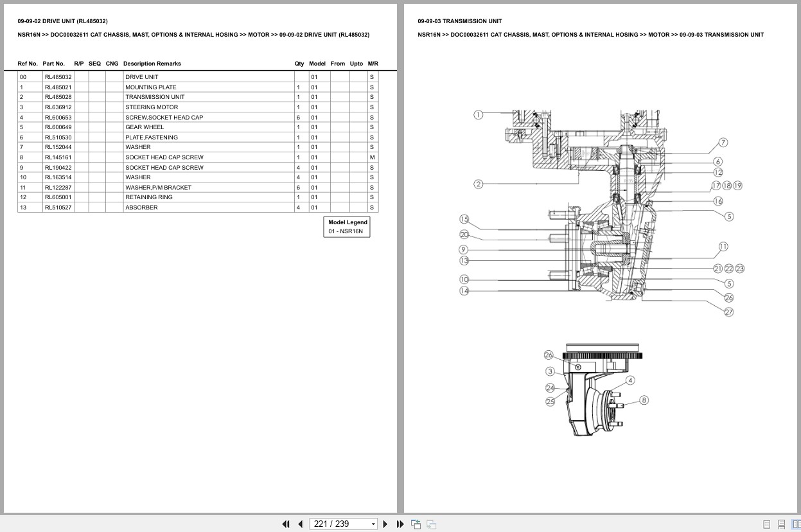
Task: Select the ABSORBER description
Action: (141, 208)
